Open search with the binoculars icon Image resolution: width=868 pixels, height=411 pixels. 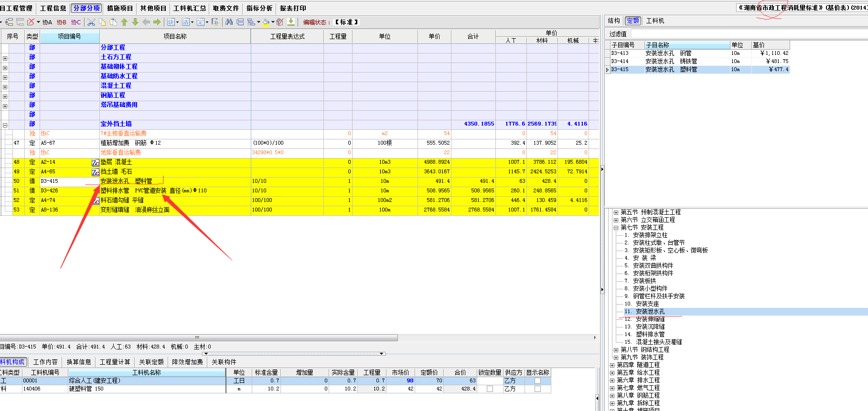(229, 22)
